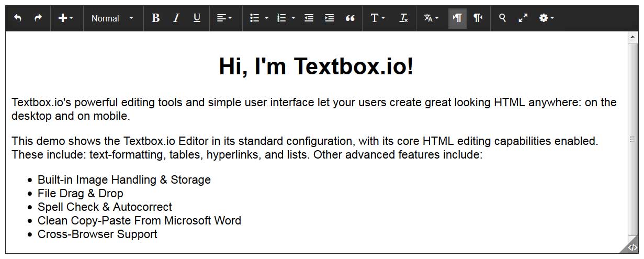Open the Normal paragraph style dropdown
644x259 pixels.
point(112,18)
